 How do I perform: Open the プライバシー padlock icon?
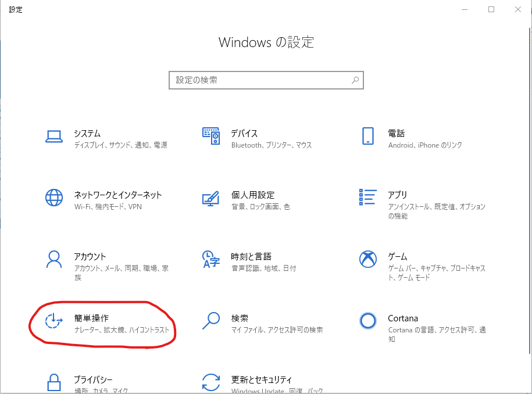tap(54, 382)
